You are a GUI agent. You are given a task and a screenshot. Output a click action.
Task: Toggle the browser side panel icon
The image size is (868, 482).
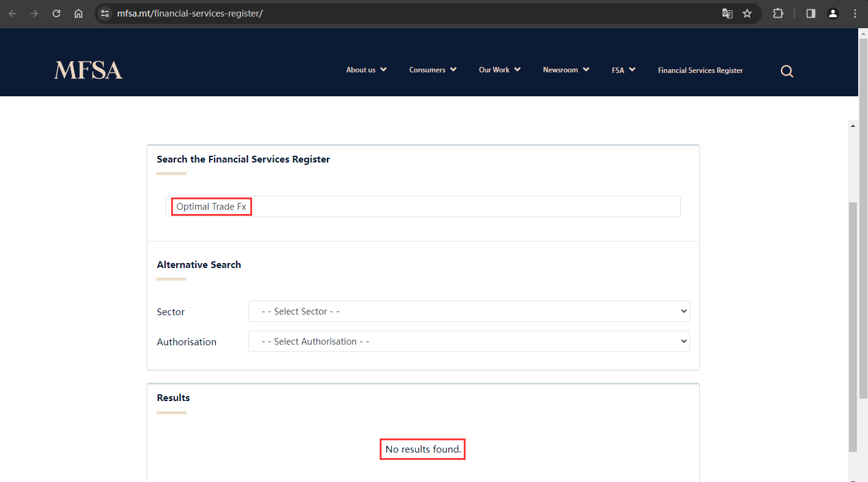click(811, 13)
